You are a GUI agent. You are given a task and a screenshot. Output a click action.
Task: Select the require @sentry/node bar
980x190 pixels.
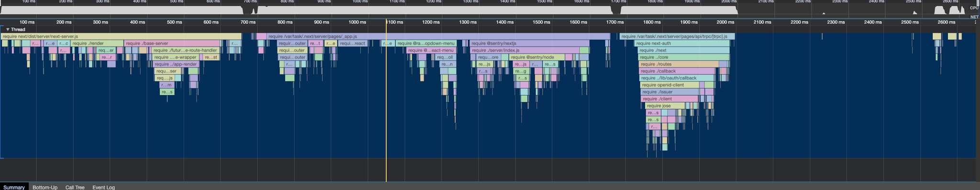click(x=537, y=57)
